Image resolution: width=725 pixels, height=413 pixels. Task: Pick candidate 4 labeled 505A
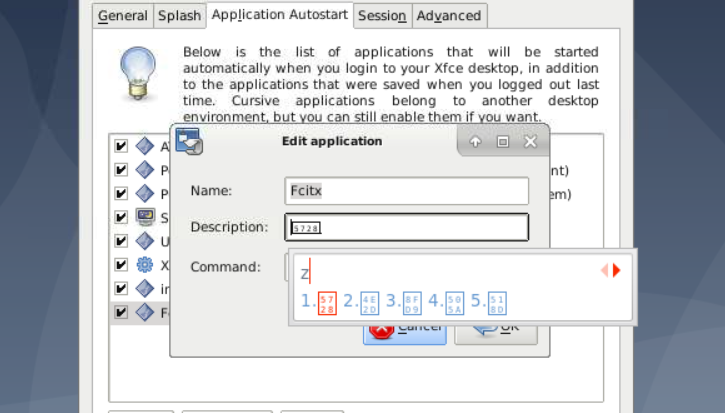click(446, 303)
